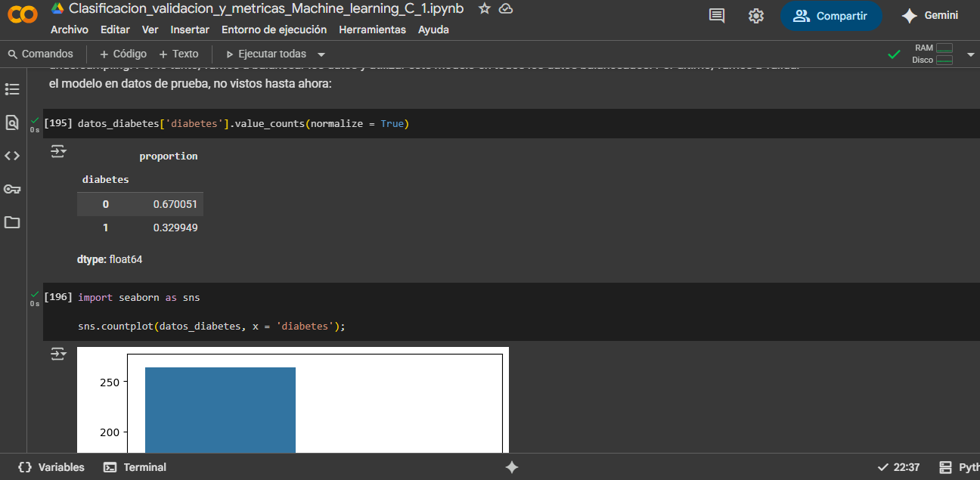Expand the RAM and Disco resources dropdown

[x=971, y=54]
